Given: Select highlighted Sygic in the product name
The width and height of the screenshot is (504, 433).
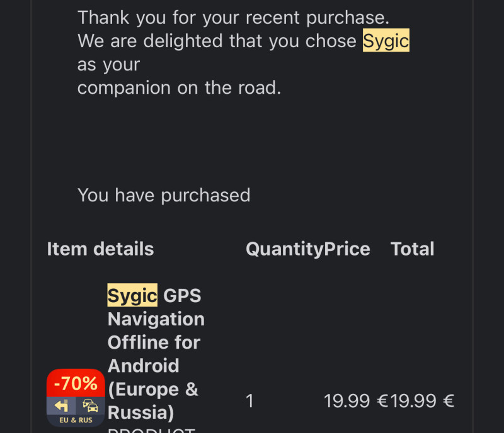Looking at the screenshot, I should click(132, 295).
